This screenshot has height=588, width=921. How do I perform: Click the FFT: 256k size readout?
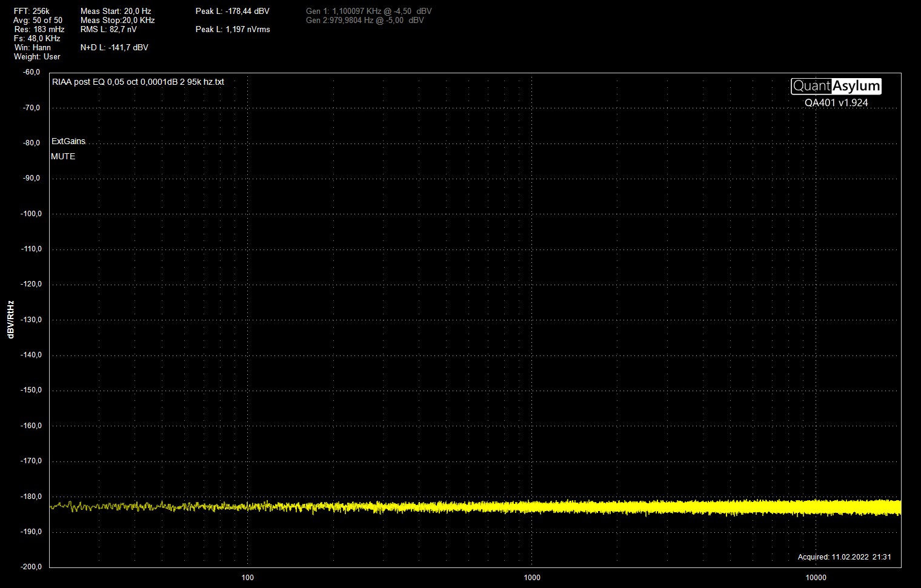(x=32, y=11)
